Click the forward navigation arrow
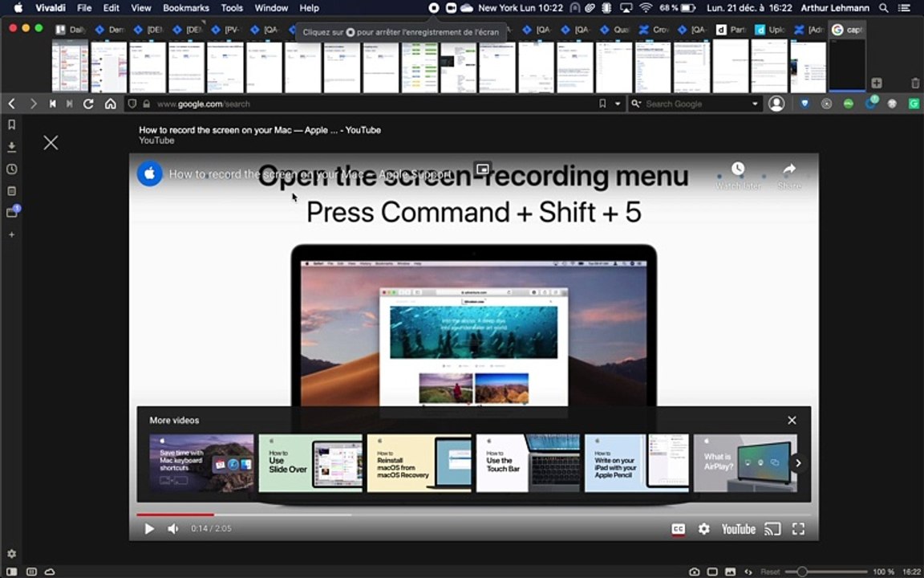 coord(33,104)
